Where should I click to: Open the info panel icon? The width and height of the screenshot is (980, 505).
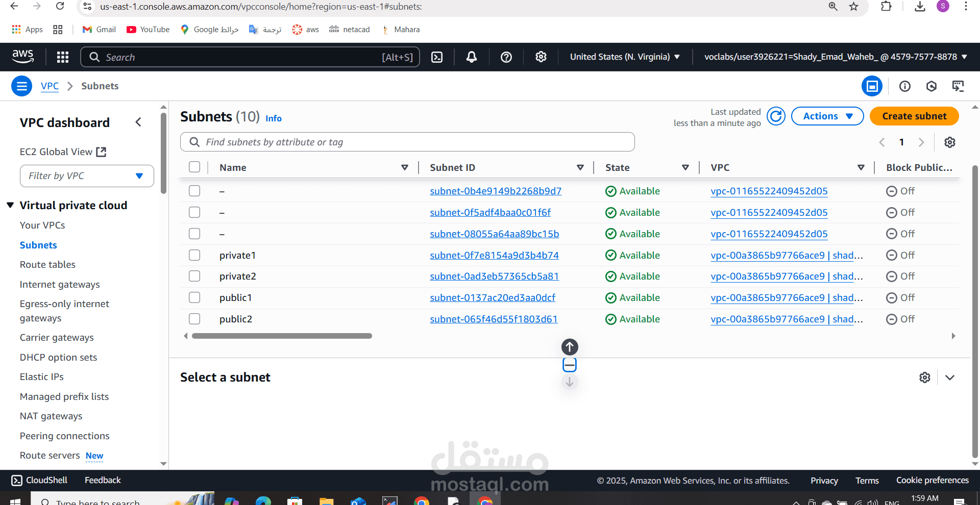[x=905, y=86]
